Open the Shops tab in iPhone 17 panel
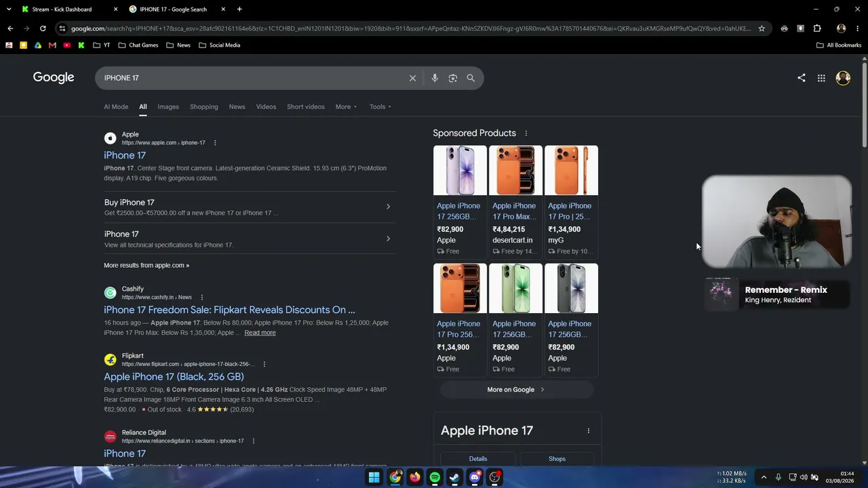868x488 pixels. tap(557, 459)
